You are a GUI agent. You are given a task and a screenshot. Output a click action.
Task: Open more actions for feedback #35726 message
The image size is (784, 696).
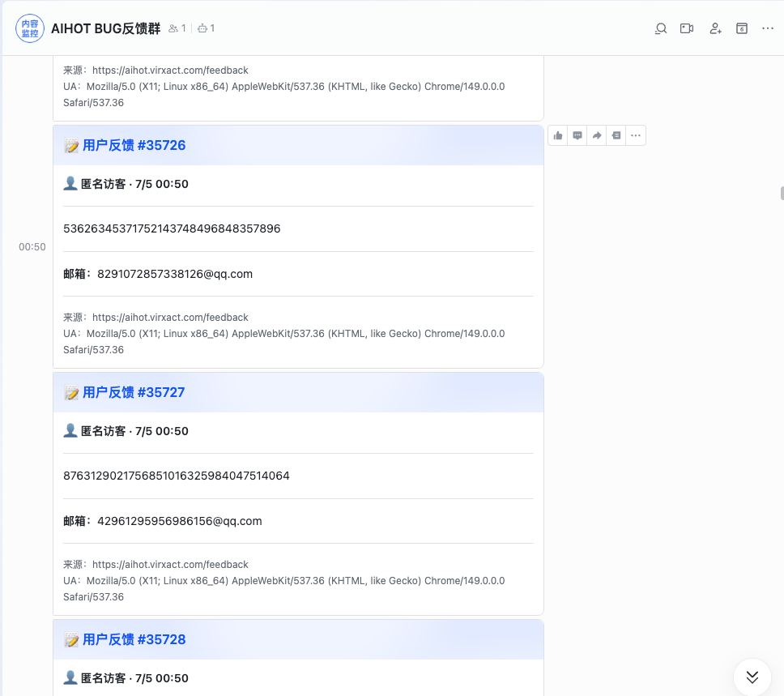(x=636, y=135)
